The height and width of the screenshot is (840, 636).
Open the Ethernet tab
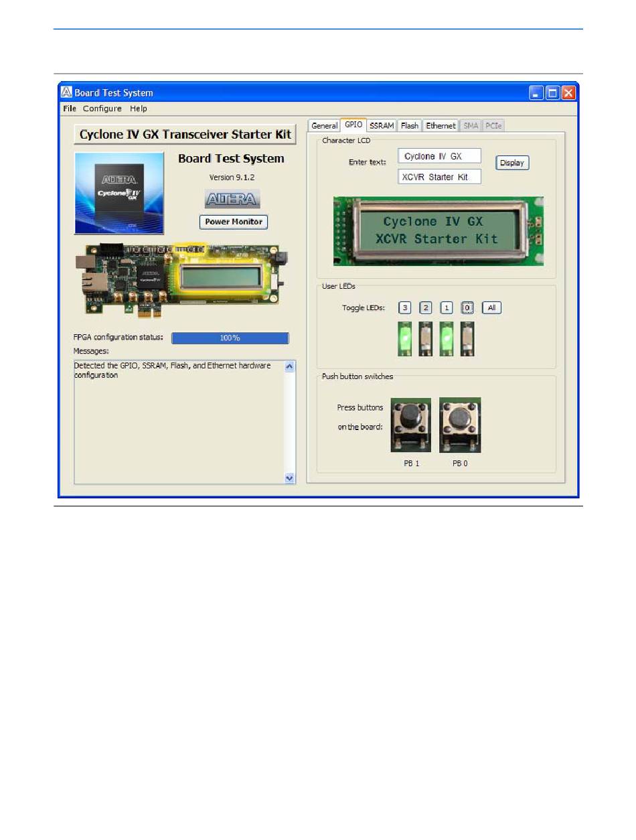click(441, 125)
